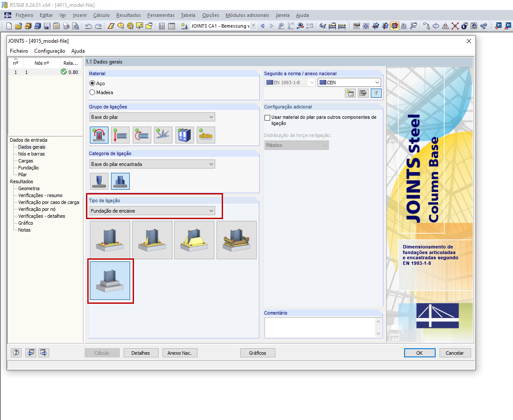Open the Ferramentas menu
The image size is (513, 420).
click(161, 15)
